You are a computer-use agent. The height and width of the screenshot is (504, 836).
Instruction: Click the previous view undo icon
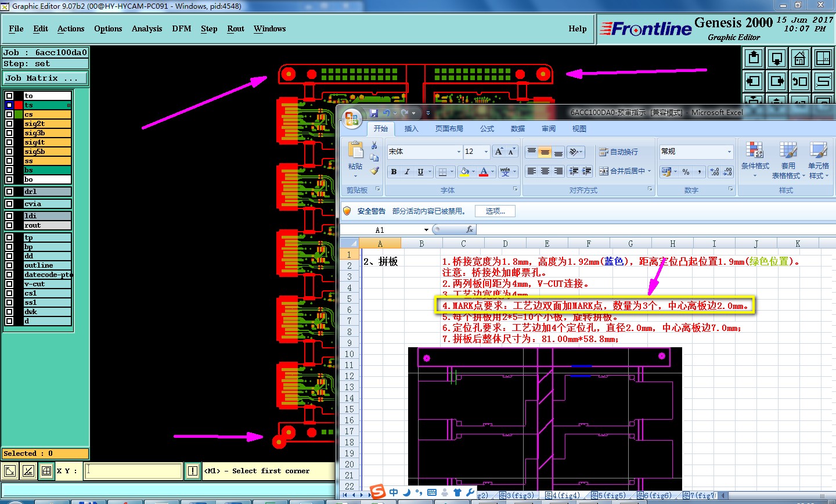[x=800, y=81]
